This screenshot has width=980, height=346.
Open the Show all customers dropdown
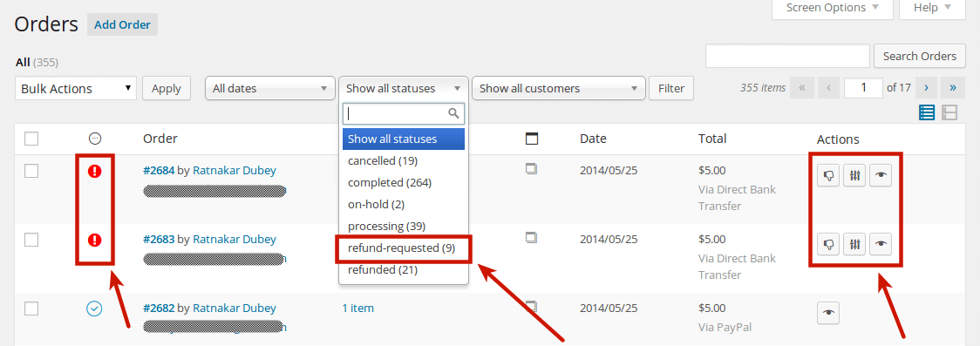click(559, 88)
